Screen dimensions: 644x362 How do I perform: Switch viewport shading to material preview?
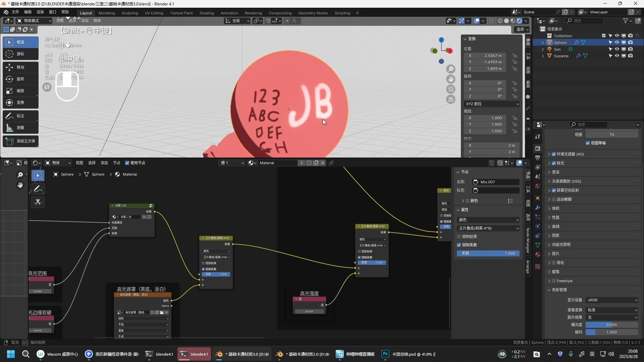[x=513, y=21]
